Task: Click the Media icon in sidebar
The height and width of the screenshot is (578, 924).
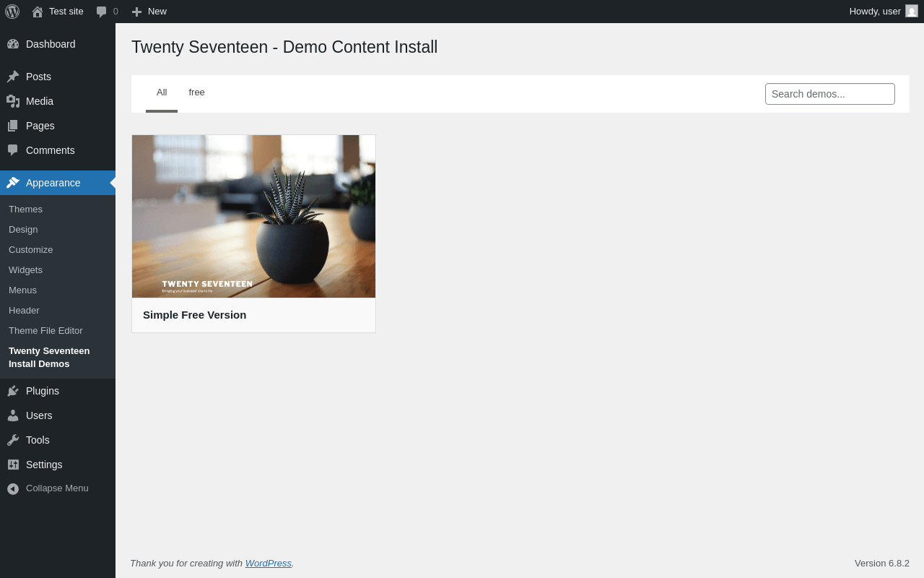Action: (x=13, y=101)
